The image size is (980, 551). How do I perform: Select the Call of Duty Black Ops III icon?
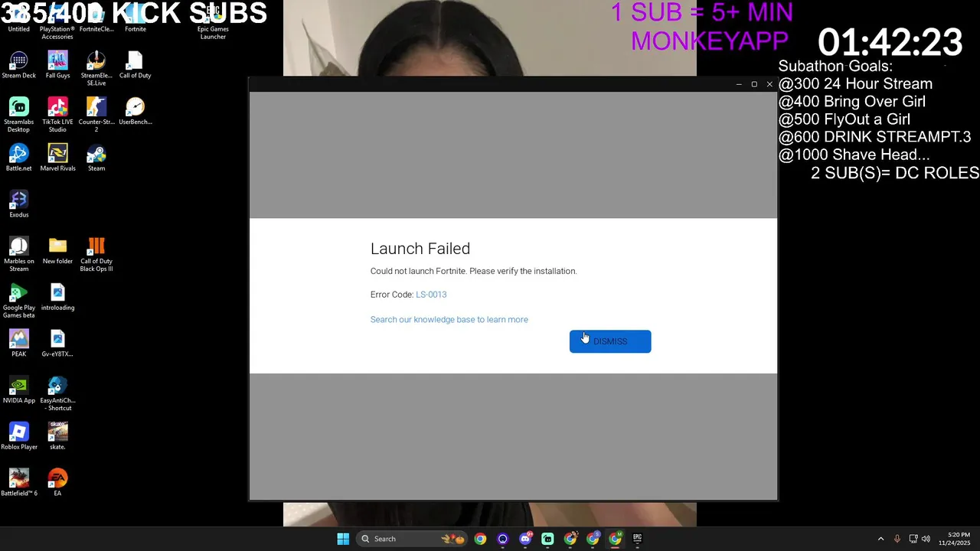(96, 254)
